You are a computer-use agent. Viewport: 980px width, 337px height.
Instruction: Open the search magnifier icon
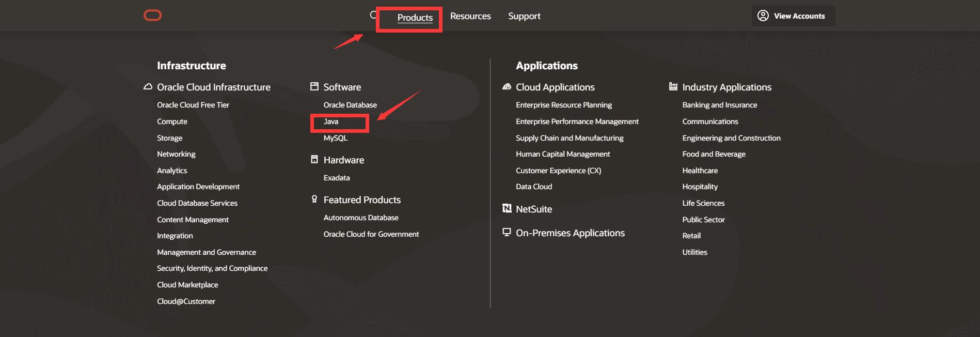pos(373,15)
